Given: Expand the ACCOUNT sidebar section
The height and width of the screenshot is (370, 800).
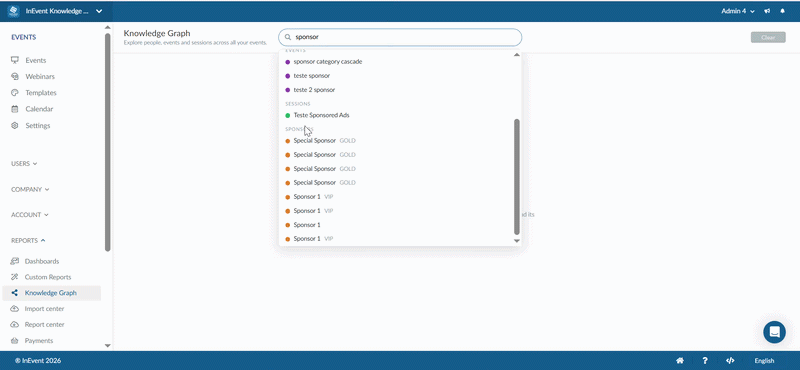Looking at the screenshot, I should (x=30, y=215).
